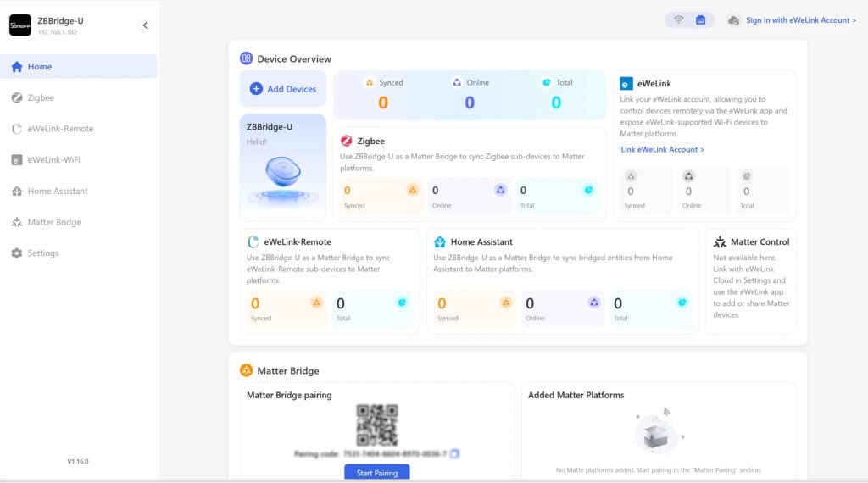Screen dimensions: 868x483
Task: Click the eWeLink-Remote card icon
Action: 253,241
